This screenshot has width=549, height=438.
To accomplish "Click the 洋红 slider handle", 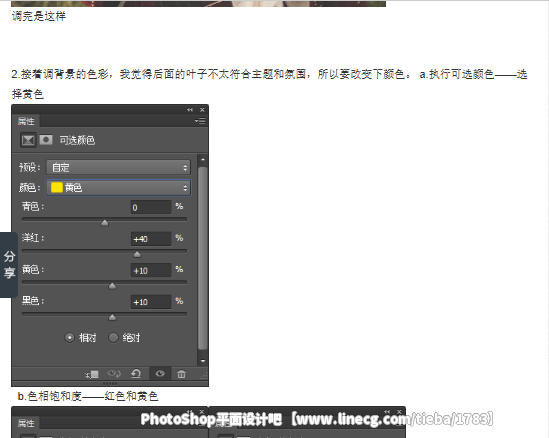I will tap(137, 255).
